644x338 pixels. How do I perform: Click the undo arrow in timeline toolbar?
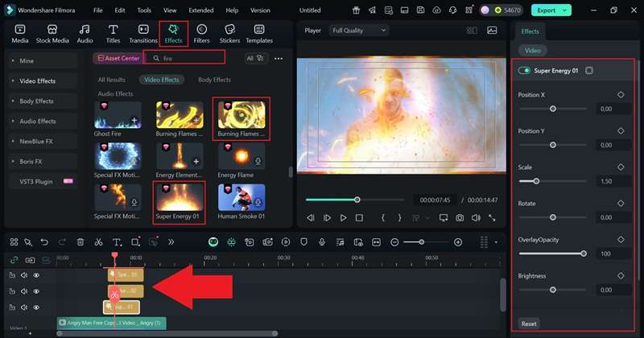click(44, 242)
